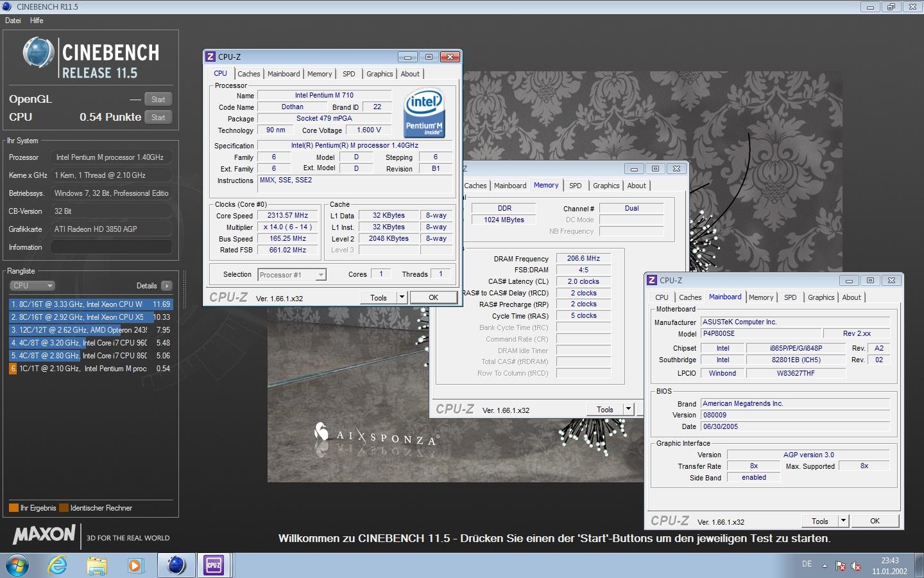The height and width of the screenshot is (578, 924).
Task: Click the Information input field
Action: tap(112, 247)
